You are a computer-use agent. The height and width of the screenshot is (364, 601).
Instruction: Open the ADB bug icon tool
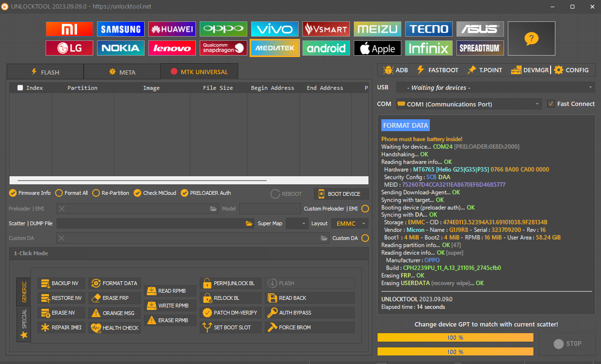click(x=395, y=70)
